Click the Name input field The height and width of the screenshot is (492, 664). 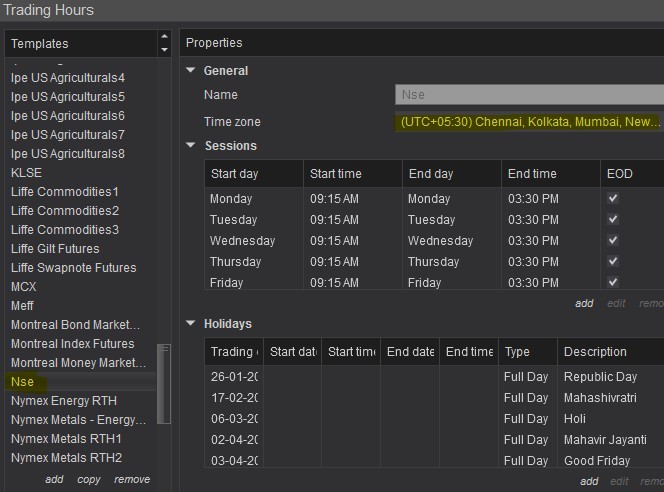coord(529,95)
